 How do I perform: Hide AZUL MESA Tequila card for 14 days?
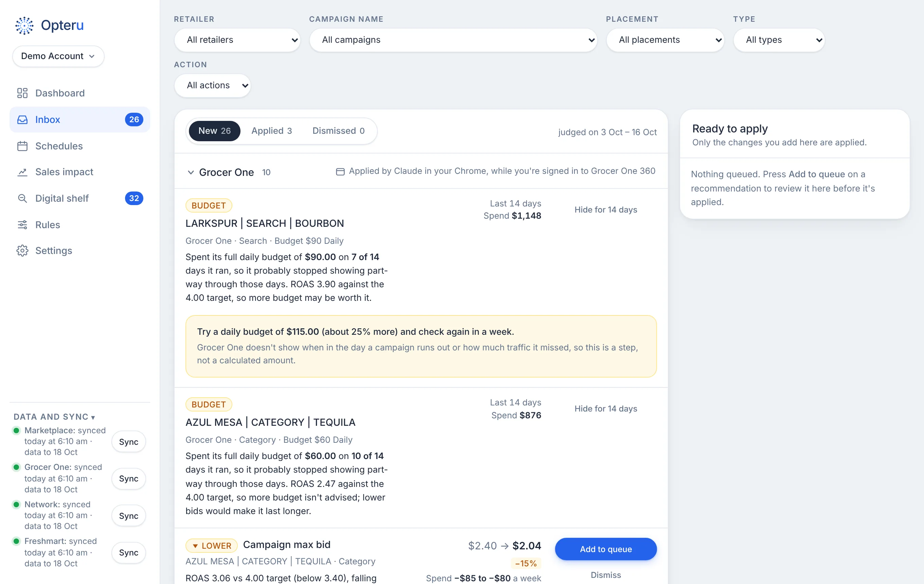point(605,409)
